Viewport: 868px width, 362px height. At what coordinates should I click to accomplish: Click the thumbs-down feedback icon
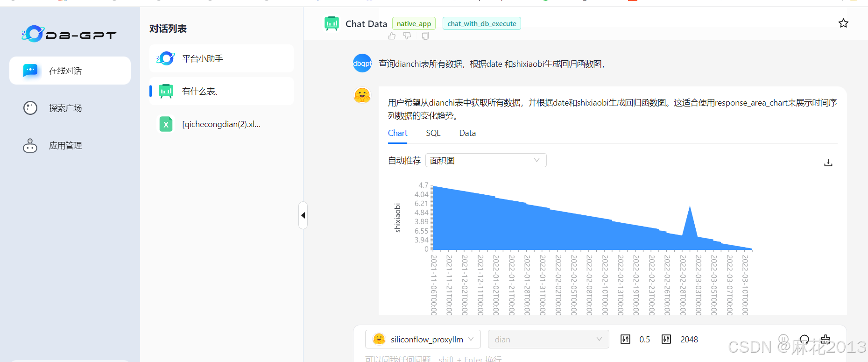click(408, 36)
